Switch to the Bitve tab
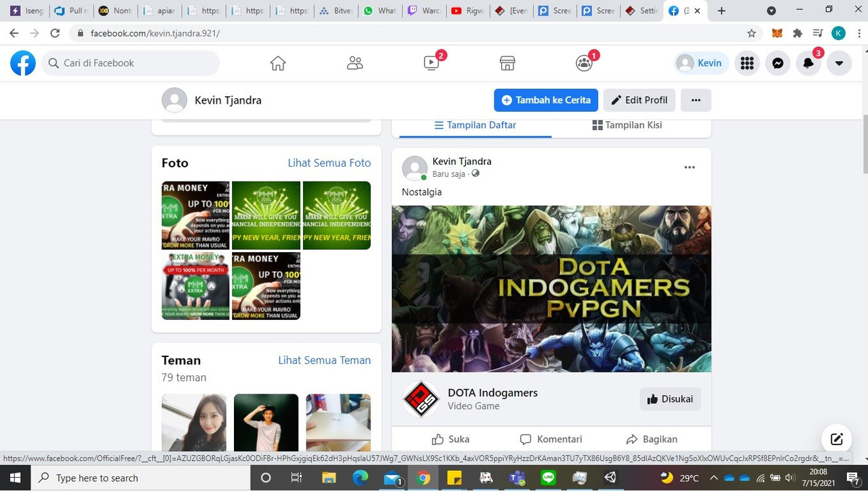This screenshot has height=498, width=868. (x=336, y=11)
